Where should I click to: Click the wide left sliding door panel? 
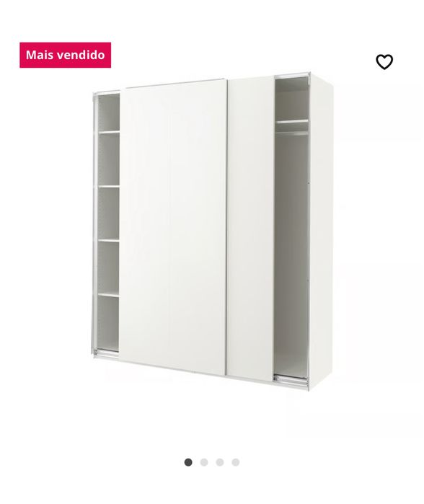[173, 227]
